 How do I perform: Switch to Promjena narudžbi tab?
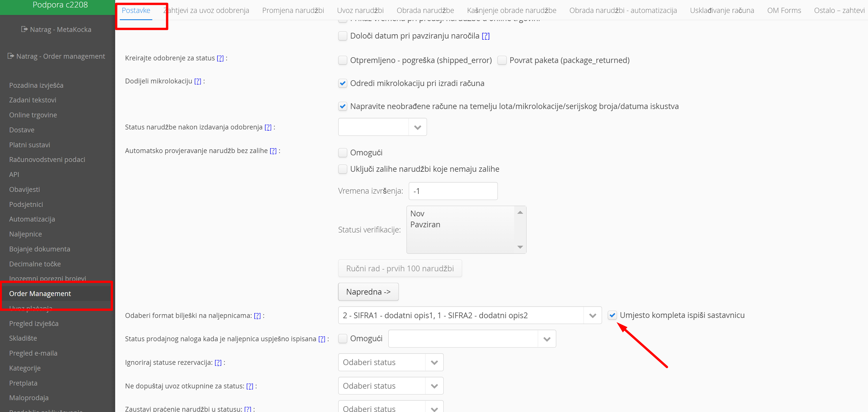(x=293, y=10)
